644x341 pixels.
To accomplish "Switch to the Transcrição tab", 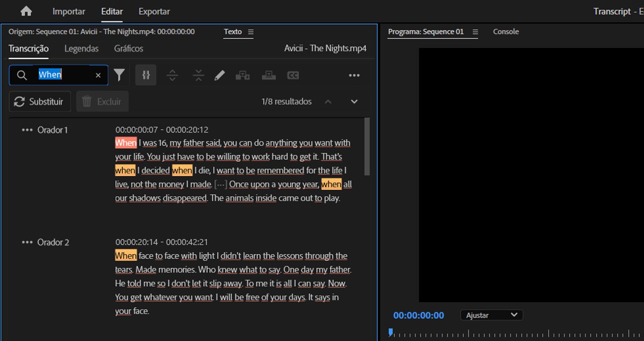I will 29,49.
